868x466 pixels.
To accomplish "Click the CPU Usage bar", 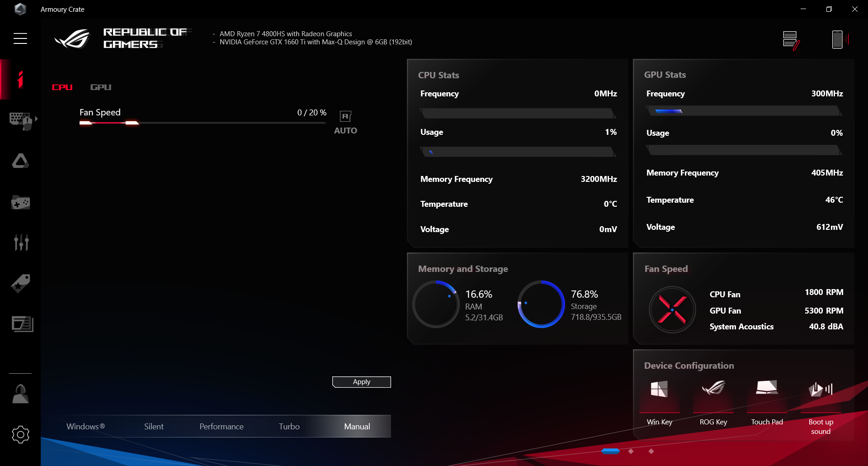I will coord(518,152).
